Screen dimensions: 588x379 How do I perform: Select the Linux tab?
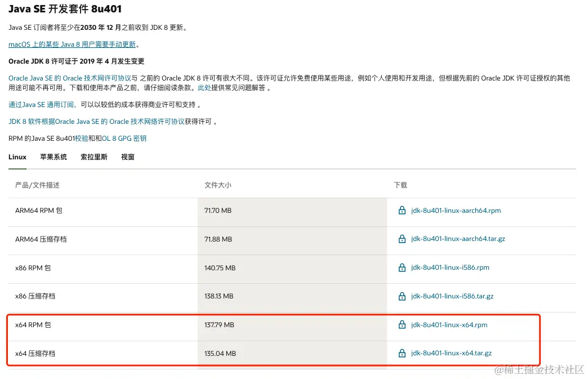(17, 157)
